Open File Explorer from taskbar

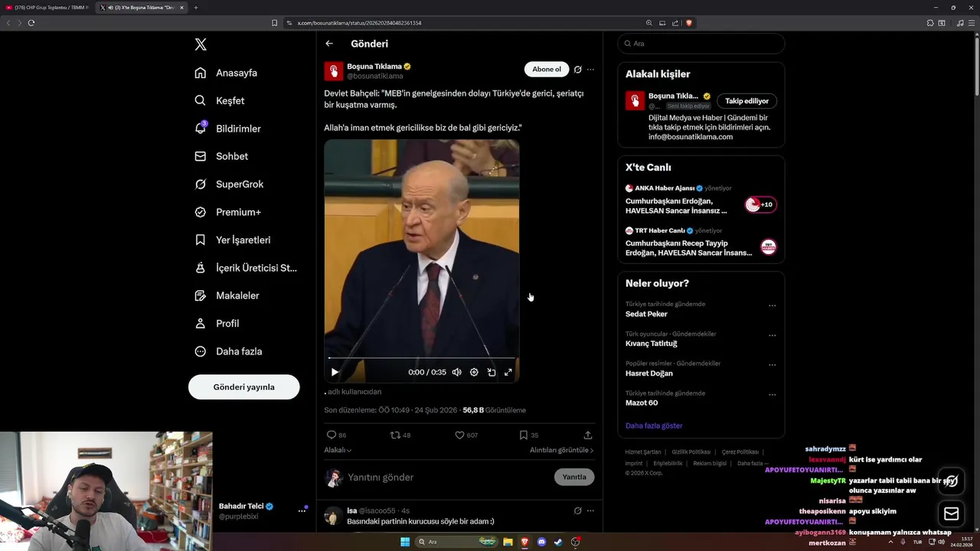coord(508,542)
